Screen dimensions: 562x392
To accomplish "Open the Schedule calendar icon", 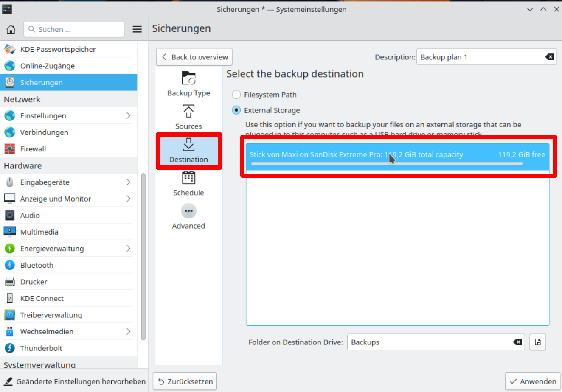I will click(x=188, y=178).
